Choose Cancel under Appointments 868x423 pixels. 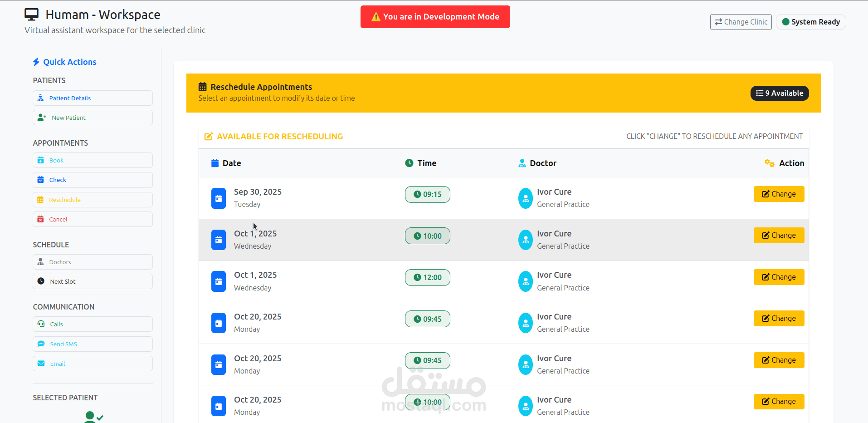click(x=93, y=219)
